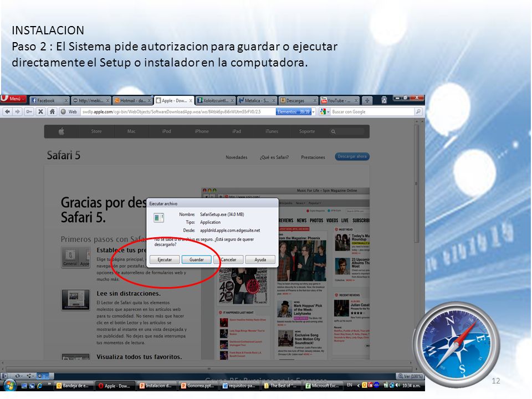The height and width of the screenshot is (399, 532).
Task: Click the password wand key icon
Action: (29, 111)
